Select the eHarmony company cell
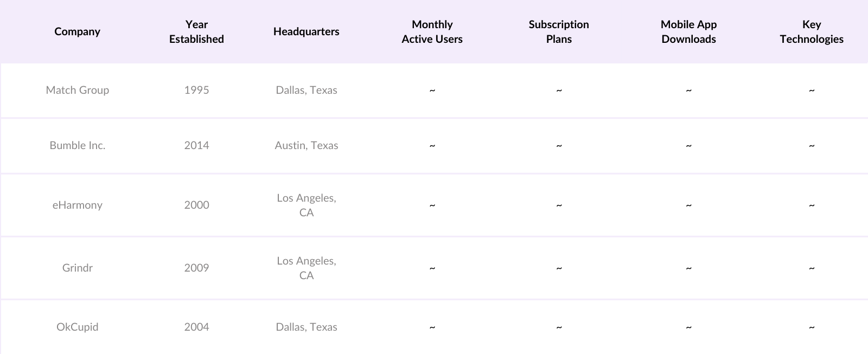Screen dimensions: 868x354 77,205
